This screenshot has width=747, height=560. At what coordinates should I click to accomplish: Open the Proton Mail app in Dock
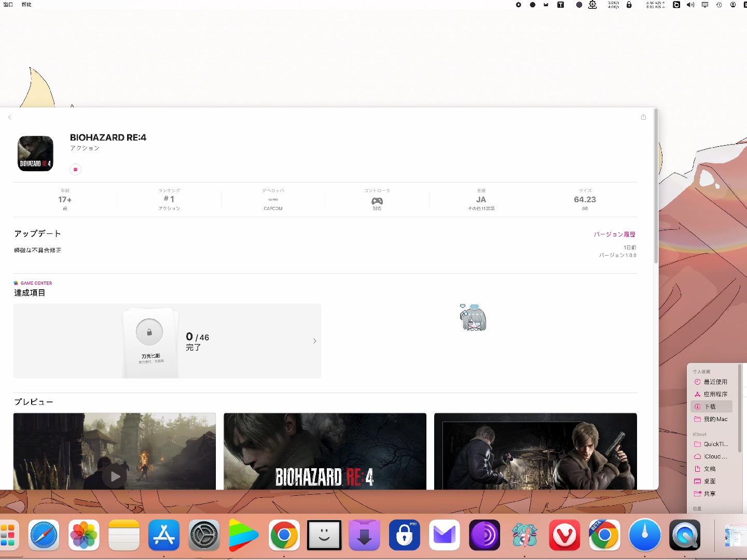[445, 535]
